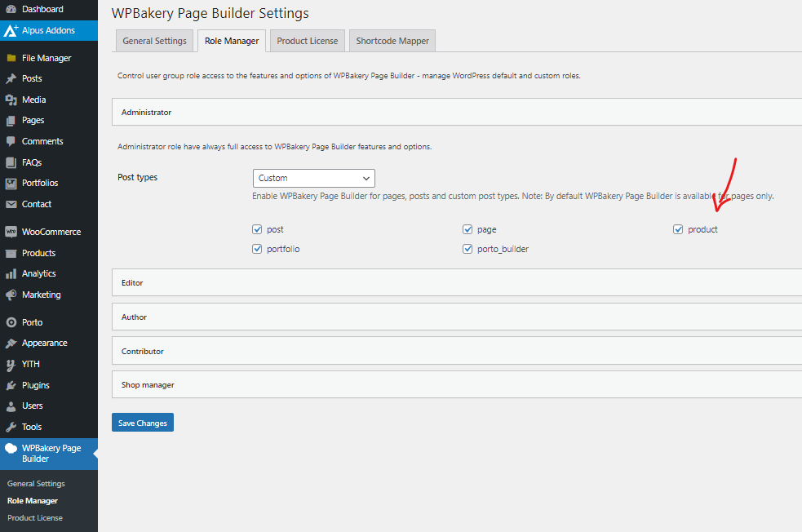Click the Products archive icon
802x532 pixels.
(11, 253)
